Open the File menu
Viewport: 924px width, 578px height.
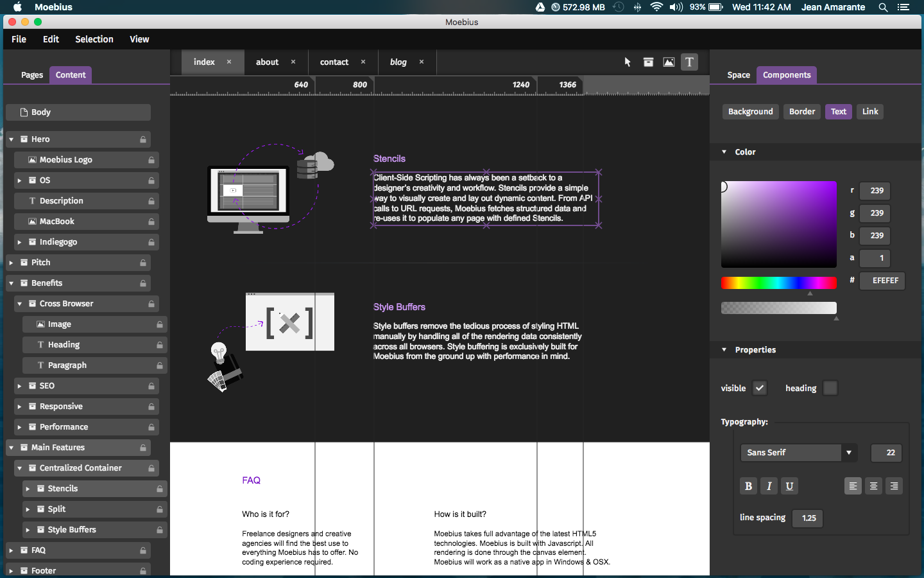click(19, 39)
